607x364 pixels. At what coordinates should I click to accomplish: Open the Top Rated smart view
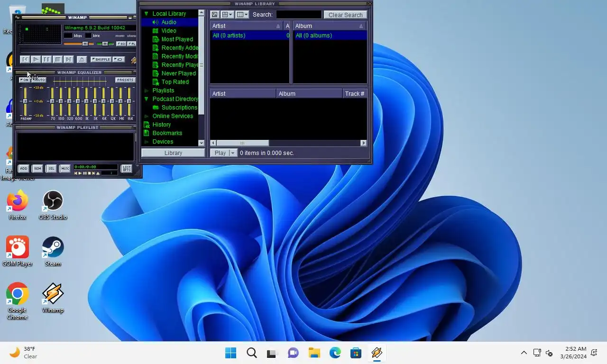[175, 82]
